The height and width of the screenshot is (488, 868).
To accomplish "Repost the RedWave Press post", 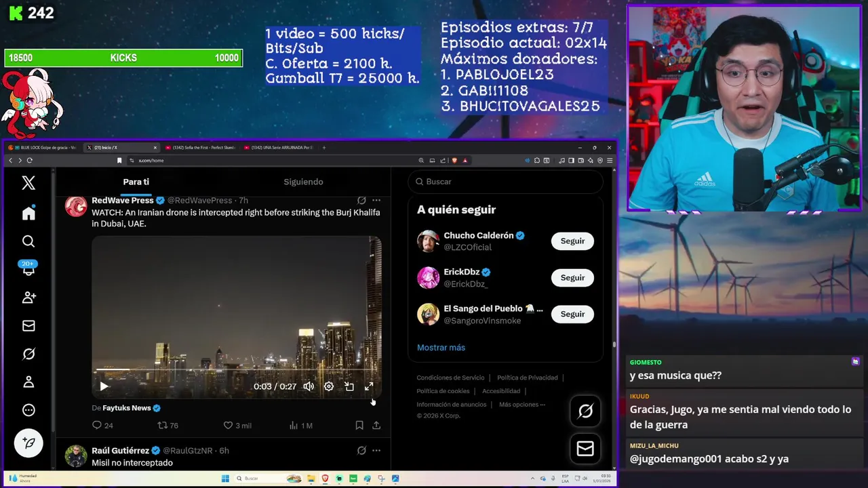I will tap(167, 426).
